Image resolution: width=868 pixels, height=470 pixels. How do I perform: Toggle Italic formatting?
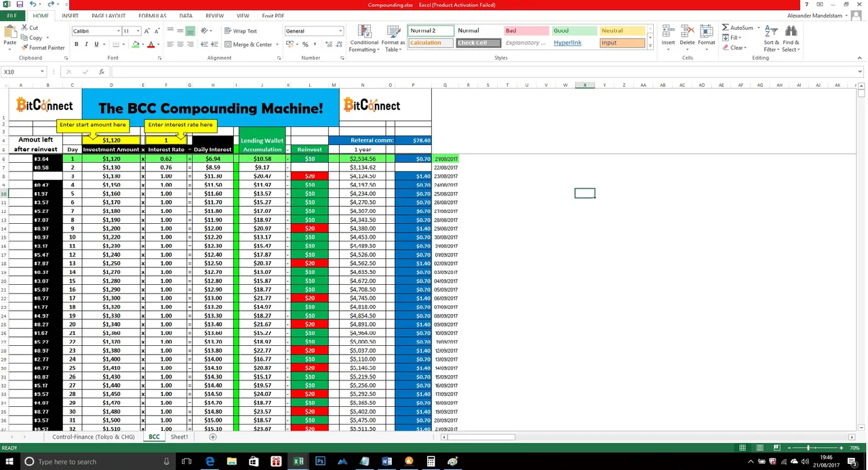(x=86, y=45)
